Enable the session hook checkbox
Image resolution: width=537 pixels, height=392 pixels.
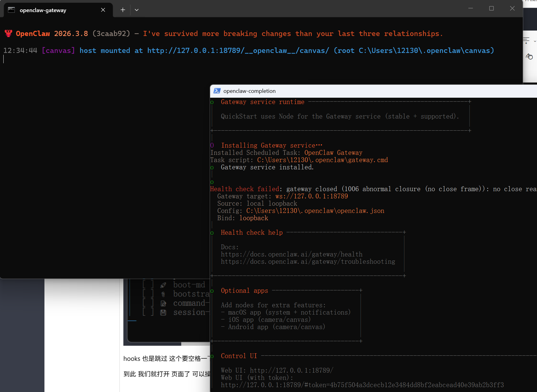pos(148,312)
